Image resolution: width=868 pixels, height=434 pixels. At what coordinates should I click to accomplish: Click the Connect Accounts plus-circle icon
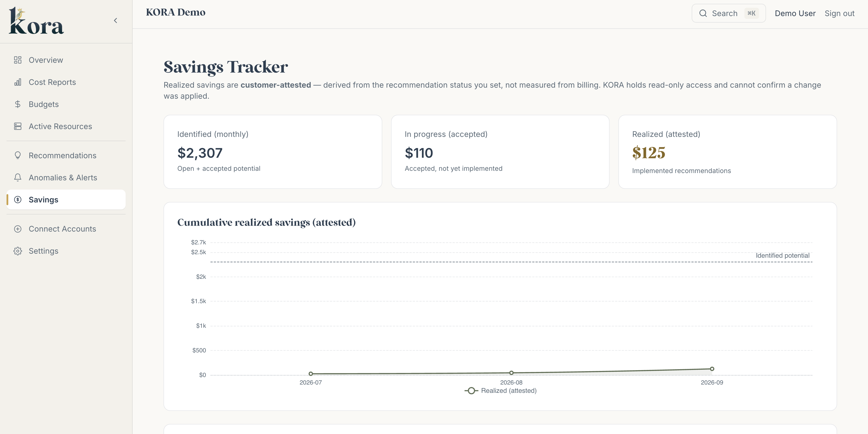18,229
